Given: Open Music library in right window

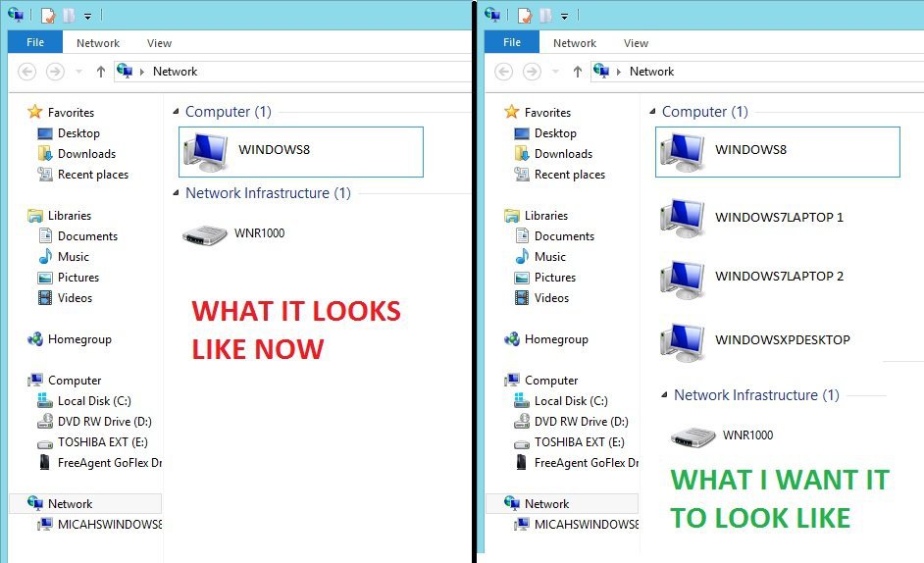Looking at the screenshot, I should click(x=540, y=257).
